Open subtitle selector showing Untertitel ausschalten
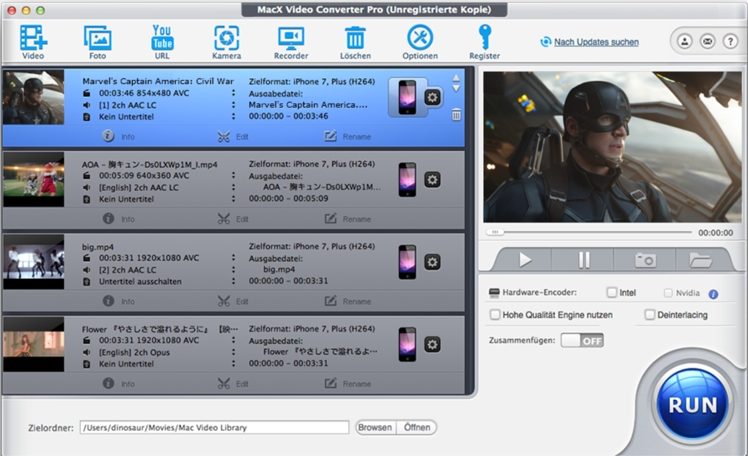Viewport: 748px width, 456px height. [x=132, y=281]
